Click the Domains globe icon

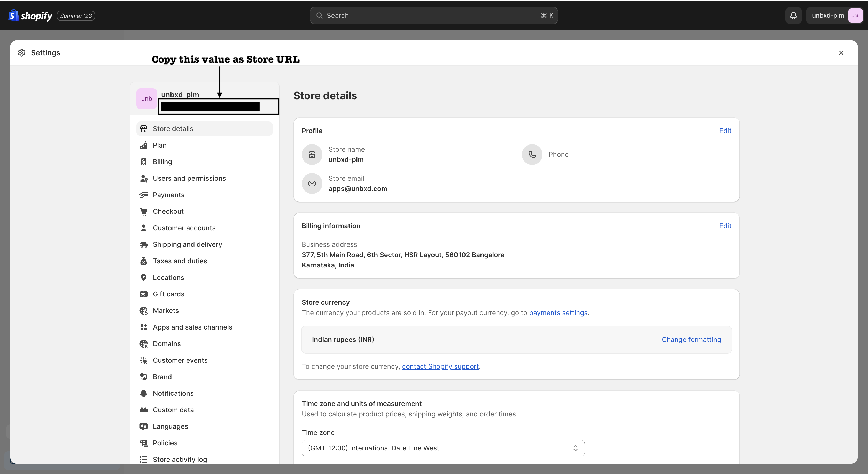[144, 343]
